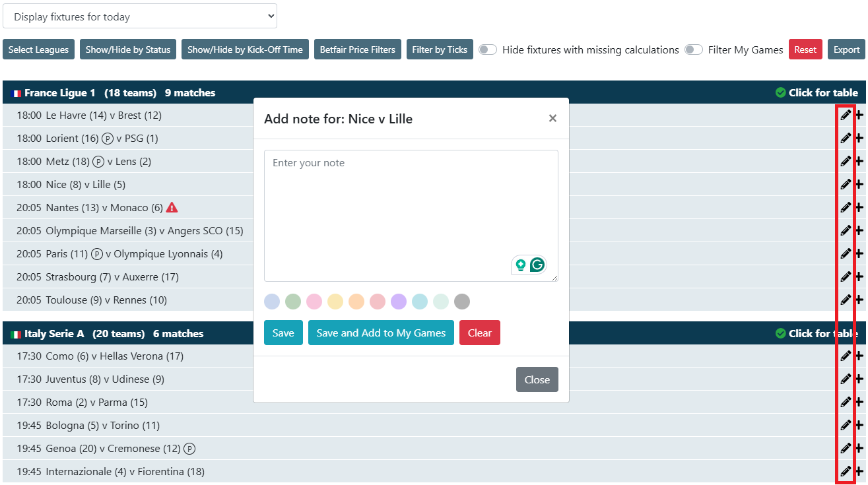Enable the Filter My Games switch

click(x=693, y=50)
